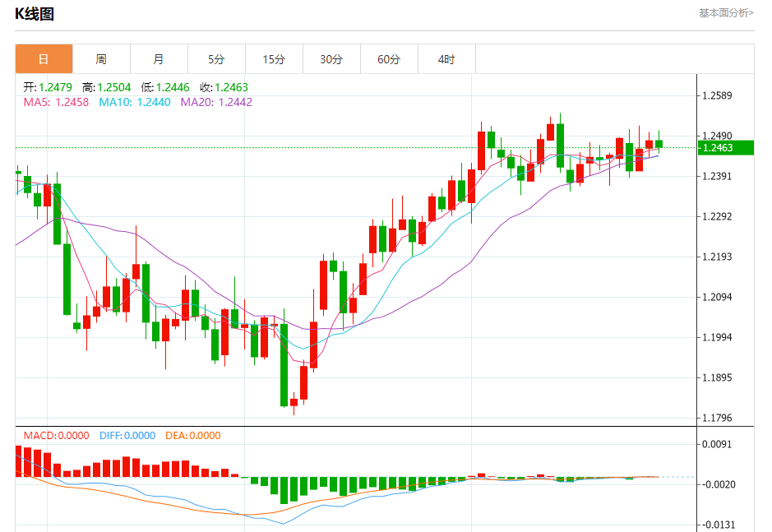Open the 5分 interval tab
Viewport: 772px width, 532px height.
tap(216, 59)
